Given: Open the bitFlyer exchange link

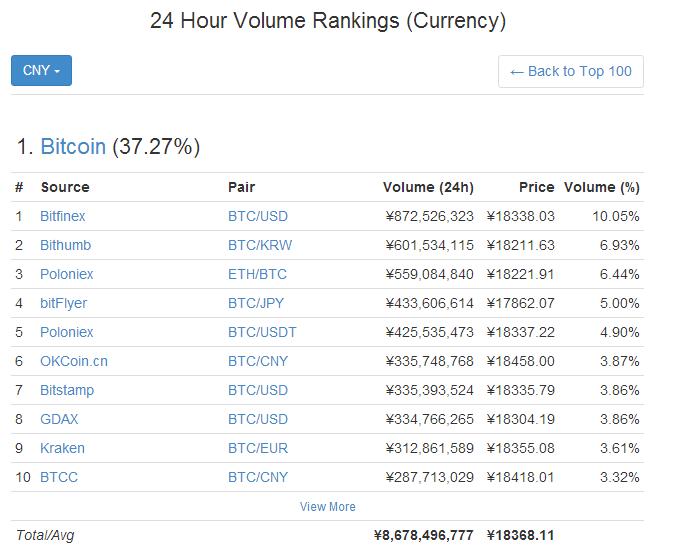Looking at the screenshot, I should click(63, 303).
